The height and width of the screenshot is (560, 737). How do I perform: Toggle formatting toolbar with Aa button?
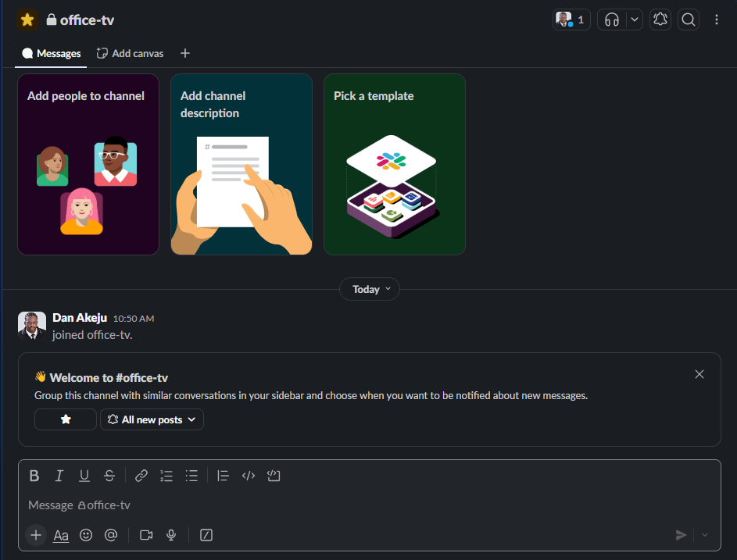[61, 535]
